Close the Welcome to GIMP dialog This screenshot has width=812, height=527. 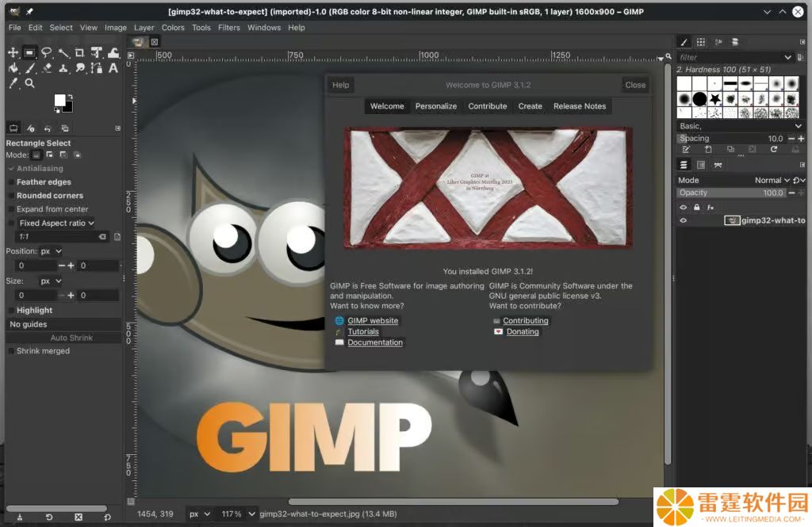click(x=635, y=85)
